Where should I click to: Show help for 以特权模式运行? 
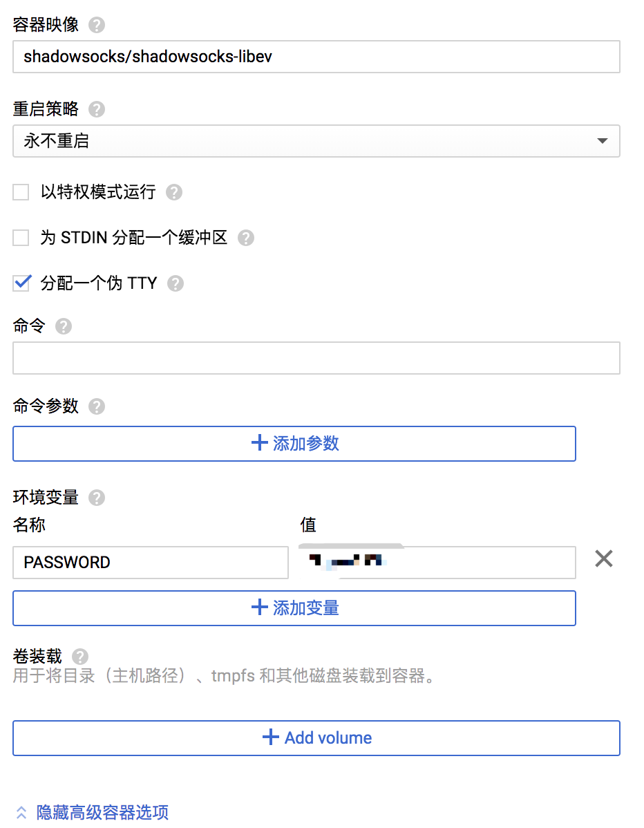[174, 192]
